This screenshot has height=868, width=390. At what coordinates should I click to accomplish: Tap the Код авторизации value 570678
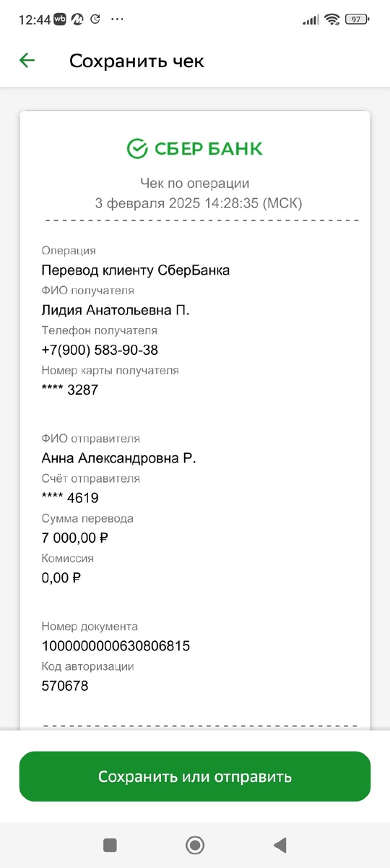[65, 686]
